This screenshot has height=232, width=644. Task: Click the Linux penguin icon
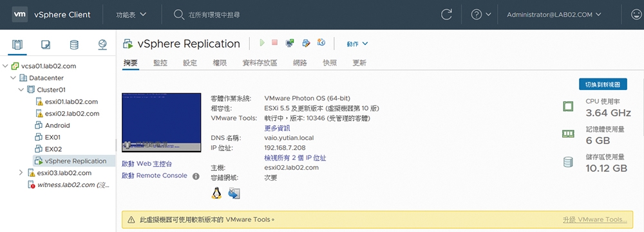click(x=216, y=193)
